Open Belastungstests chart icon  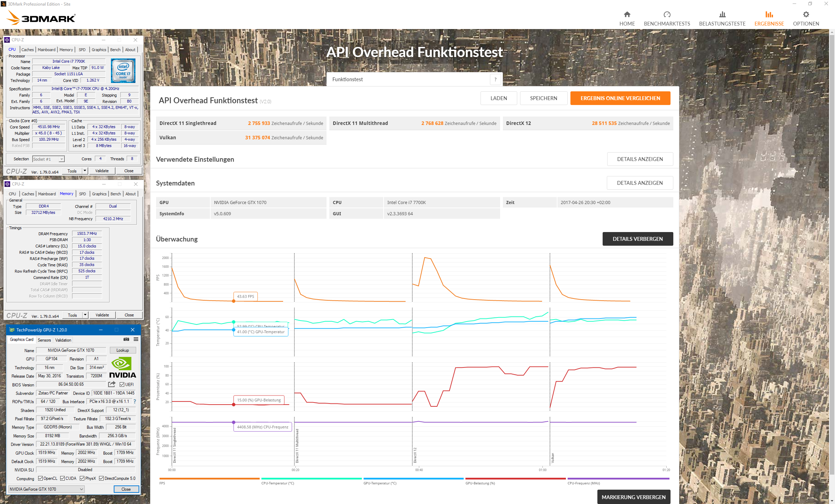(x=722, y=14)
